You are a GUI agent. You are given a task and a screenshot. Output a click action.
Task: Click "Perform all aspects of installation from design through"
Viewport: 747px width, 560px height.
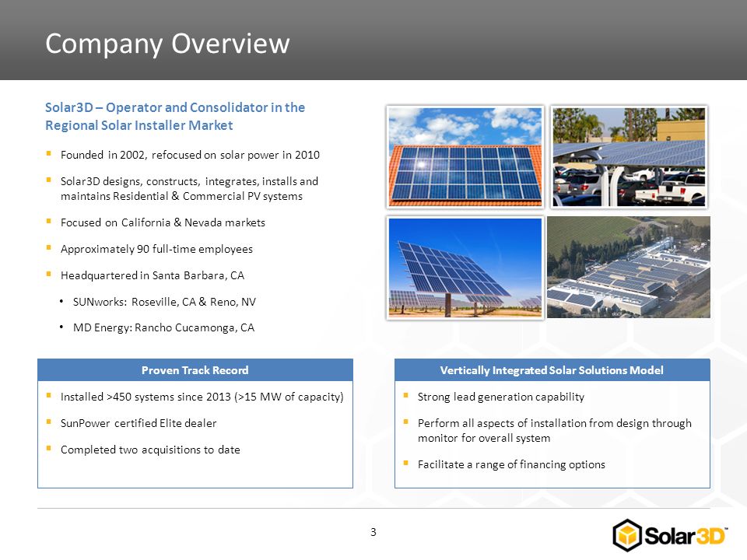coord(555,423)
